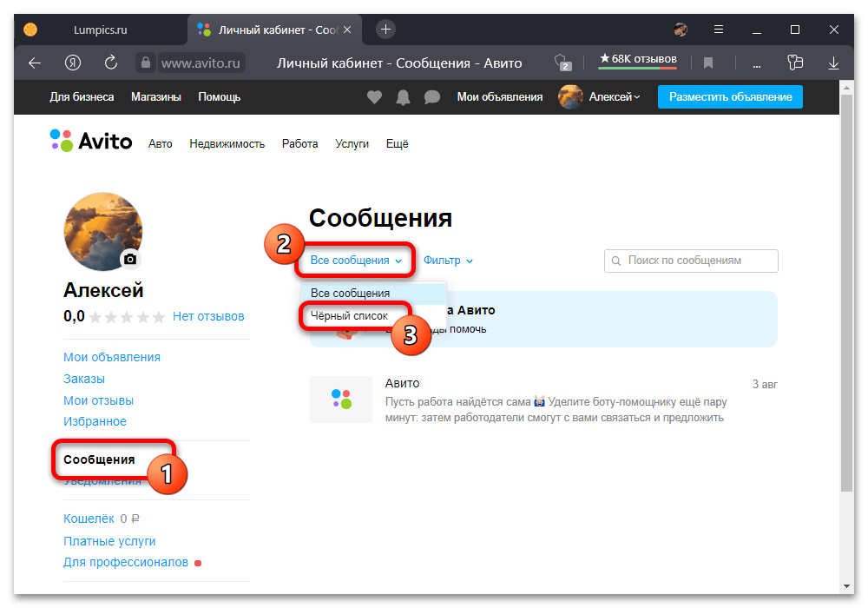This screenshot has height=608, width=868.
Task: Expand the Фильтр dropdown
Action: coord(448,260)
